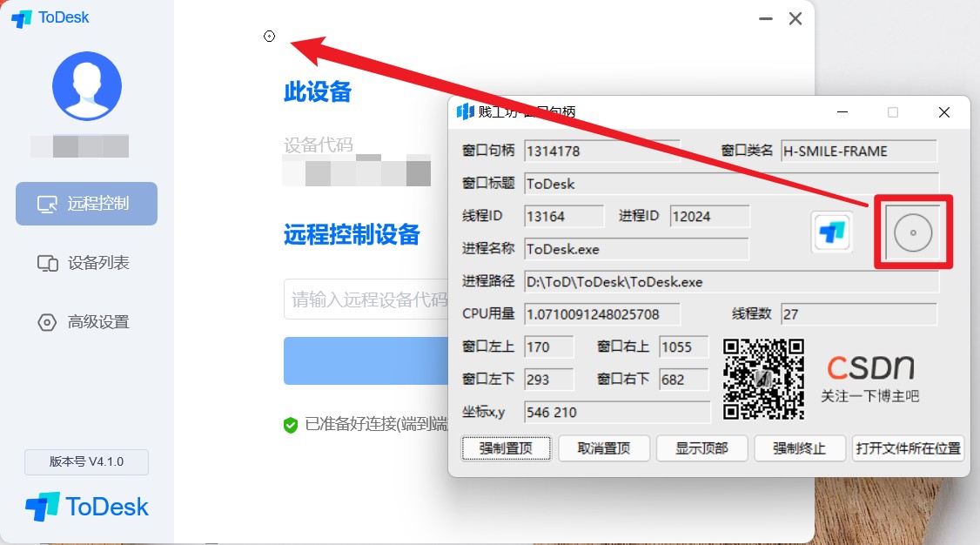This screenshot has width=980, height=545.
Task: Click the captured ToDesk process icon thumbnail
Action: click(832, 232)
